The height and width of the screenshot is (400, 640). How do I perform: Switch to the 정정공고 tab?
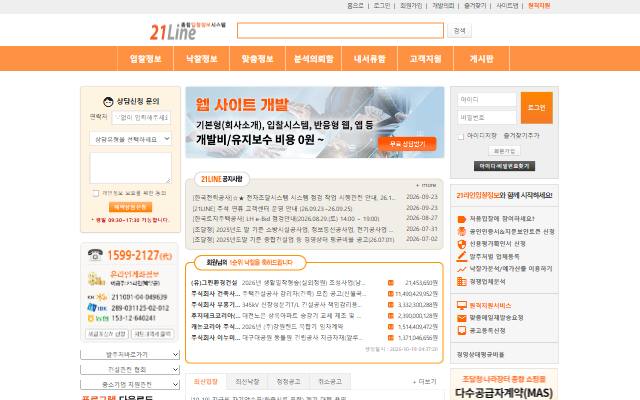coord(288,382)
